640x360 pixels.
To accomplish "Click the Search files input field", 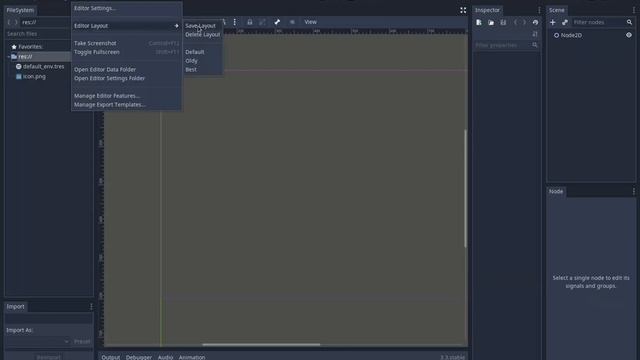I will (39, 34).
